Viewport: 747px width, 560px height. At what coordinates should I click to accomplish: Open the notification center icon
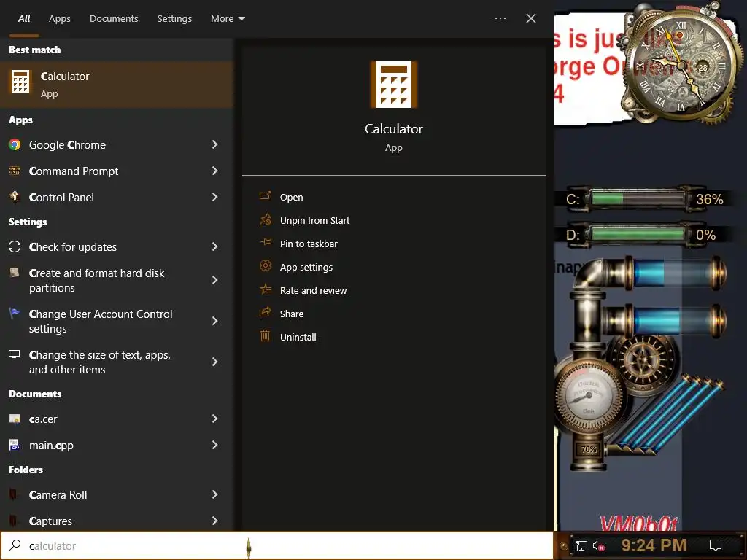tap(716, 545)
